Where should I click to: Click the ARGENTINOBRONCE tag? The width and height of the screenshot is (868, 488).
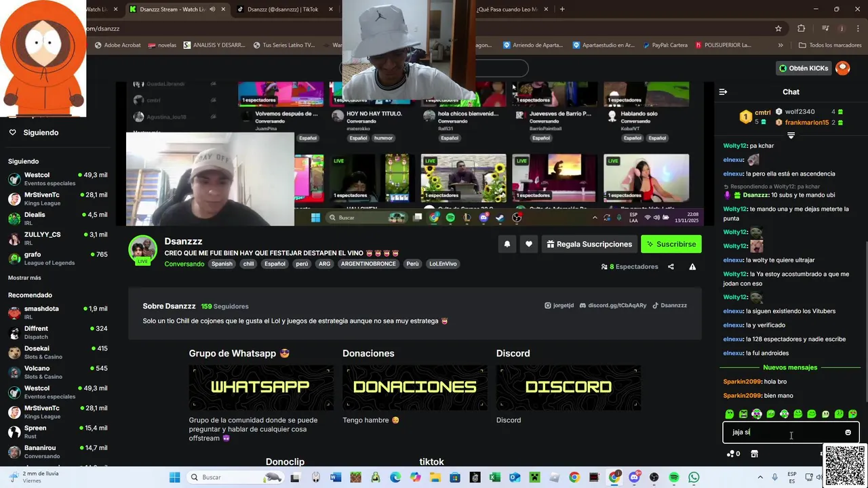coord(368,264)
